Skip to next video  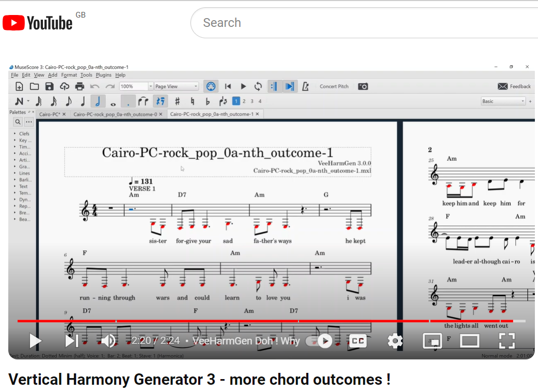pos(72,341)
